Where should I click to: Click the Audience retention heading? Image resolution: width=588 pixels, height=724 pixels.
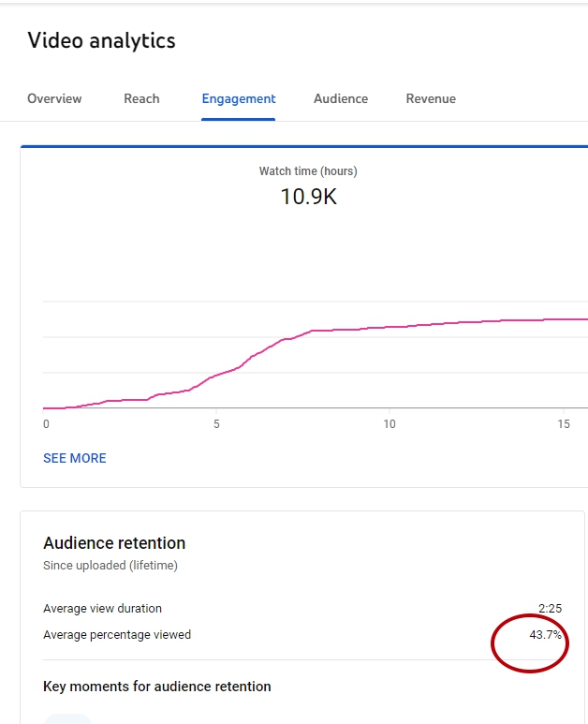(114, 543)
